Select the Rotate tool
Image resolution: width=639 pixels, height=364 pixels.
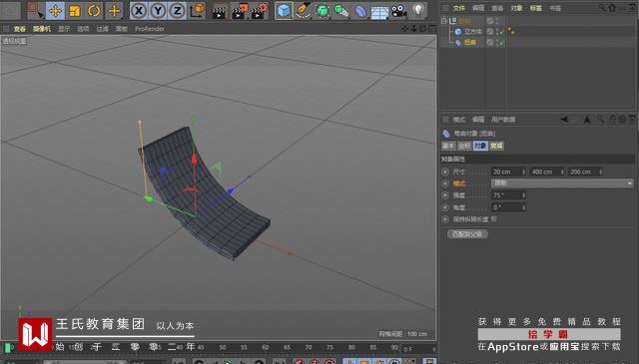(94, 11)
